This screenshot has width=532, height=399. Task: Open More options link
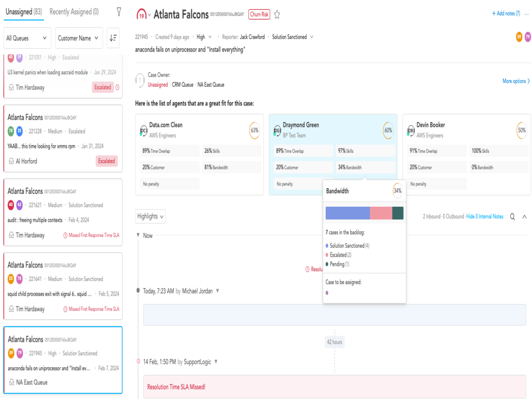click(516, 81)
